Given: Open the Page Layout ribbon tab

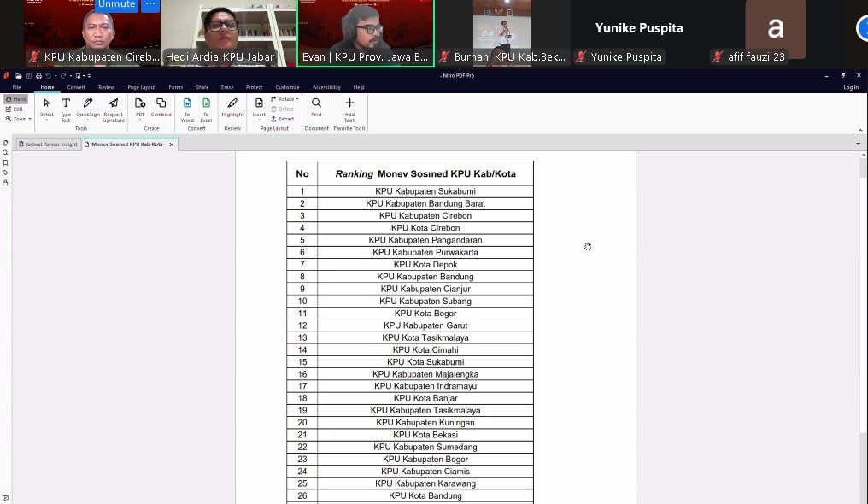Looking at the screenshot, I should (x=142, y=87).
